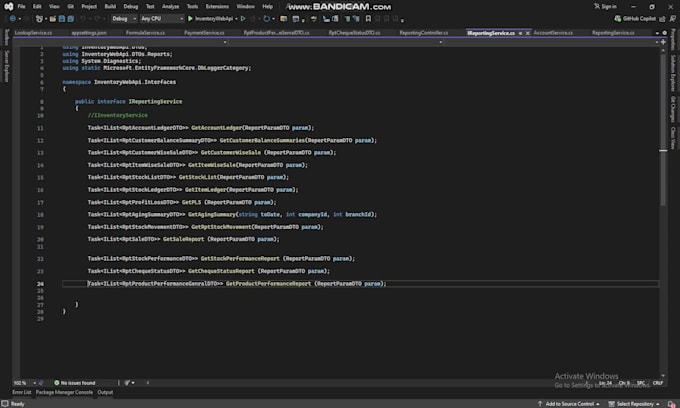Image resolution: width=680 pixels, height=408 pixels.
Task: Click the navigate backward arrow icon
Action: (13, 19)
